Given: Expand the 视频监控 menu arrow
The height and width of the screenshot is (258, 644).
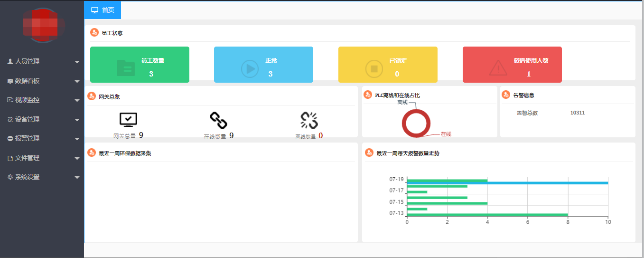Looking at the screenshot, I should (77, 100).
